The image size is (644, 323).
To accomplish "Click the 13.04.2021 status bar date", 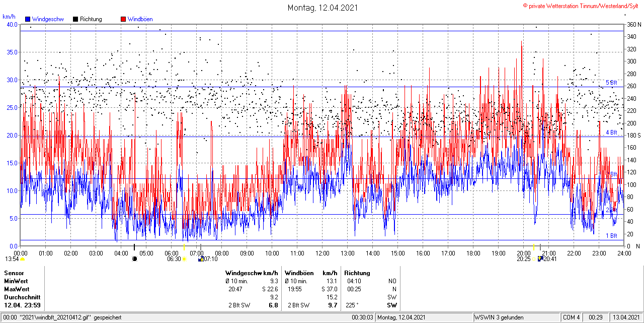I will pos(625,317).
